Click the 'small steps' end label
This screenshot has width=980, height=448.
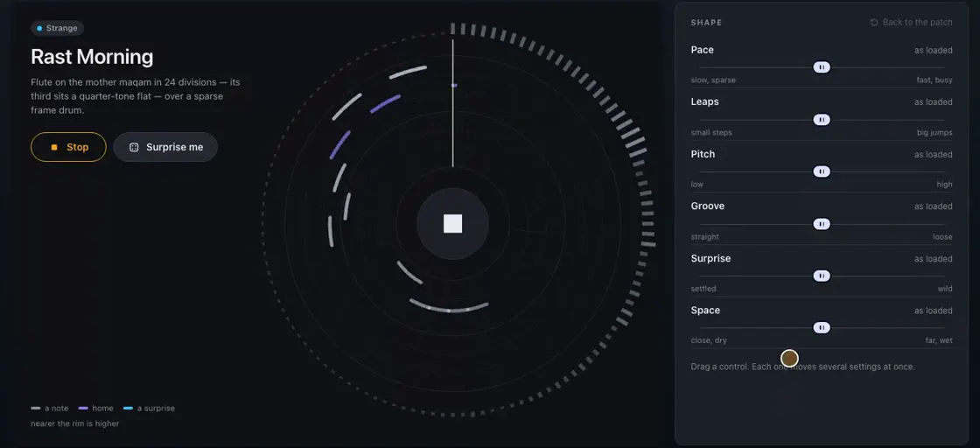(x=711, y=132)
